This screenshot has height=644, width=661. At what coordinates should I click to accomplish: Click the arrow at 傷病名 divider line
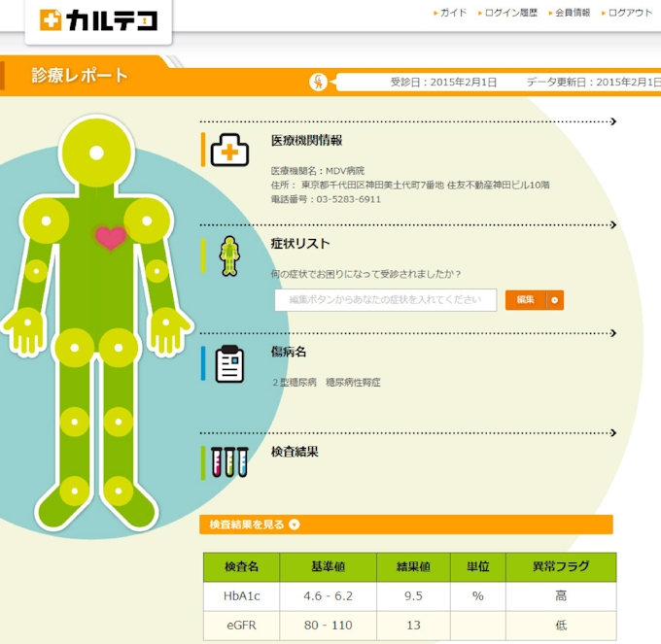tap(611, 332)
